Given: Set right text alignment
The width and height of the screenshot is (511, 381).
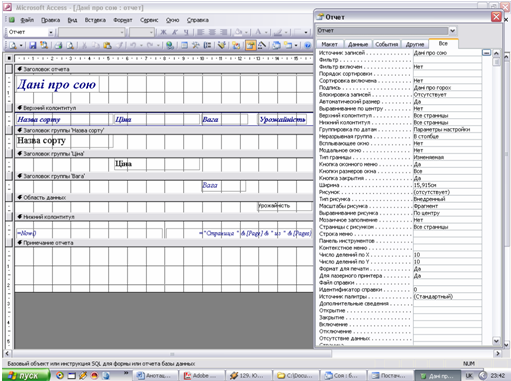Looking at the screenshot, I should click(x=224, y=32).
